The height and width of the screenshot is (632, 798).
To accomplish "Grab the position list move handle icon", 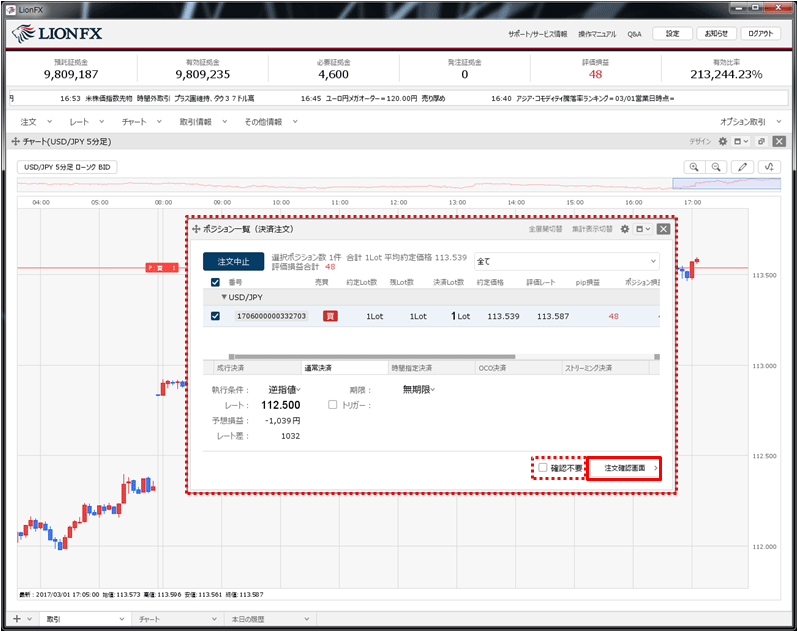I will pyautogui.click(x=196, y=229).
